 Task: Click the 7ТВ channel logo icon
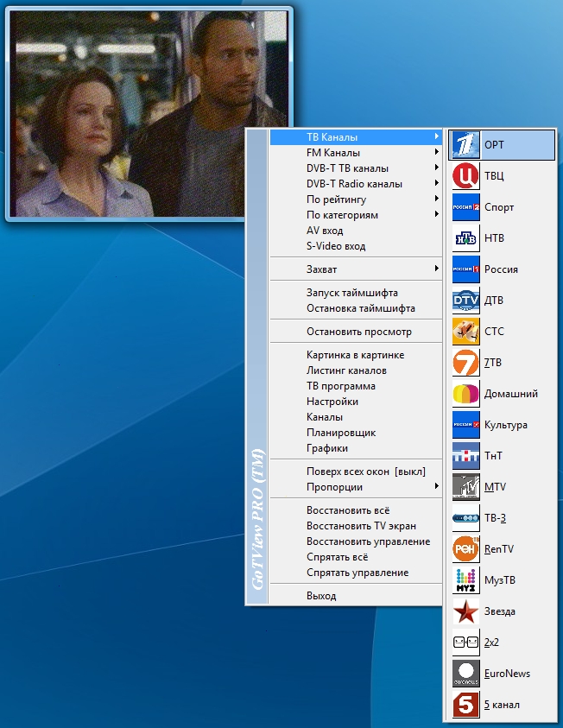point(466,363)
